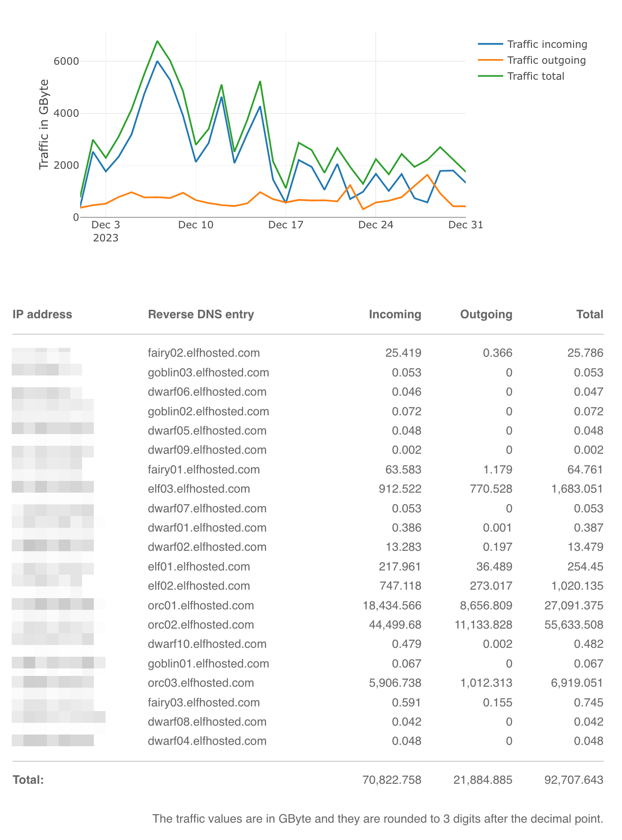Click the Incoming column header
Image resolution: width=622 pixels, height=840 pixels.
pyautogui.click(x=395, y=314)
